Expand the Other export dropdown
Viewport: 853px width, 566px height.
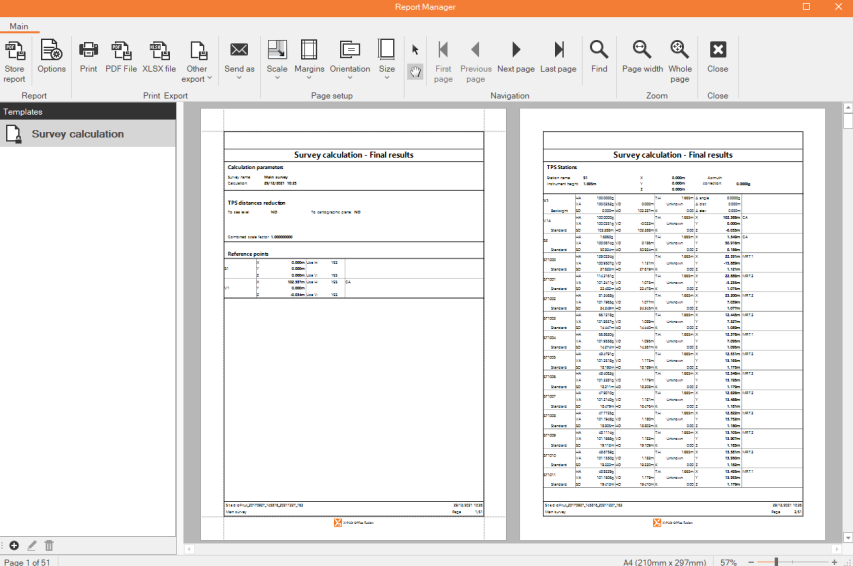tap(197, 62)
